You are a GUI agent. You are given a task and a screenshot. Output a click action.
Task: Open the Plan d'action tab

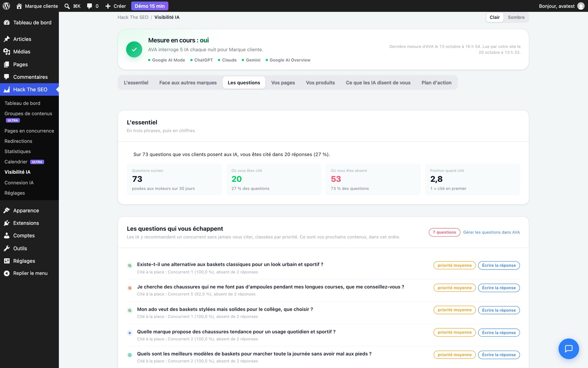(x=436, y=83)
